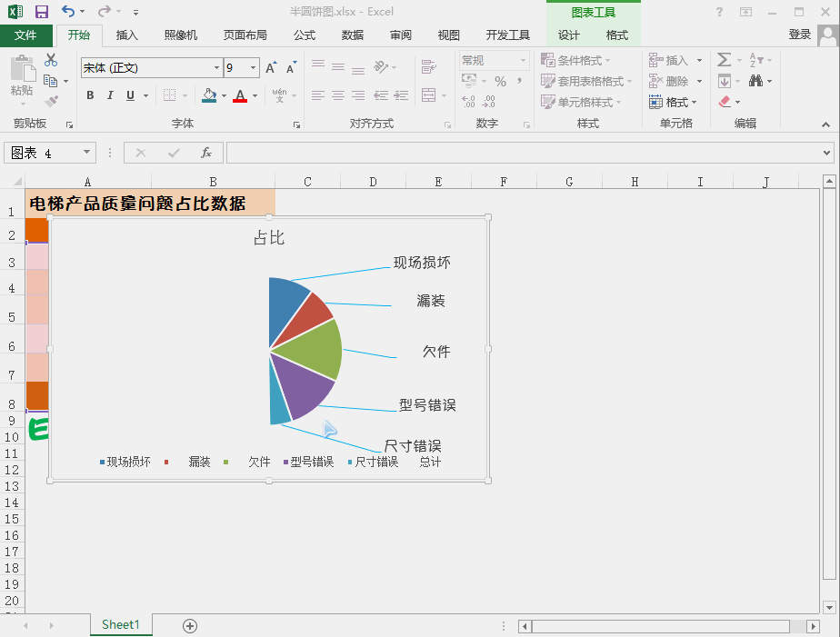This screenshot has width=840, height=637.
Task: Click the AutoSum sigma icon
Action: point(725,59)
